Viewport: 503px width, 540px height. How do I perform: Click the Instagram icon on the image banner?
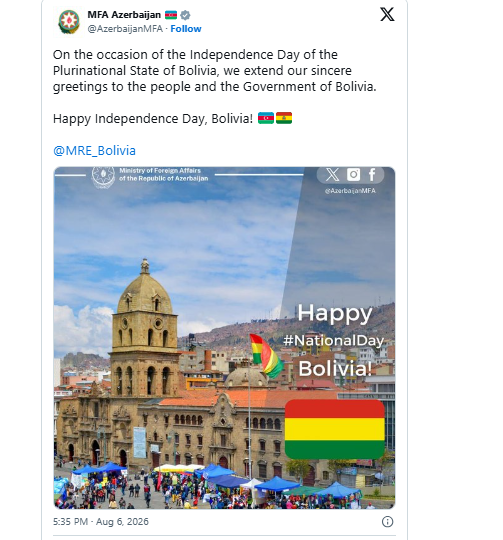tap(353, 175)
